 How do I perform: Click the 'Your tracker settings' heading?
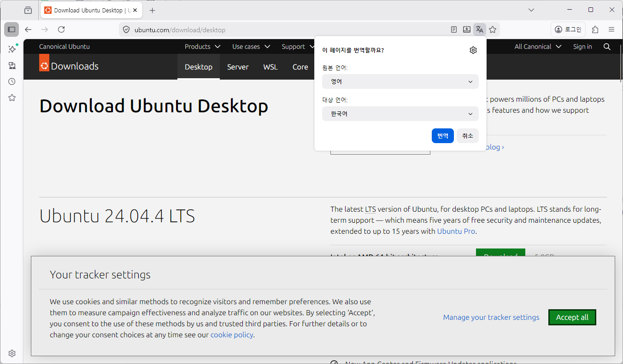(x=100, y=275)
